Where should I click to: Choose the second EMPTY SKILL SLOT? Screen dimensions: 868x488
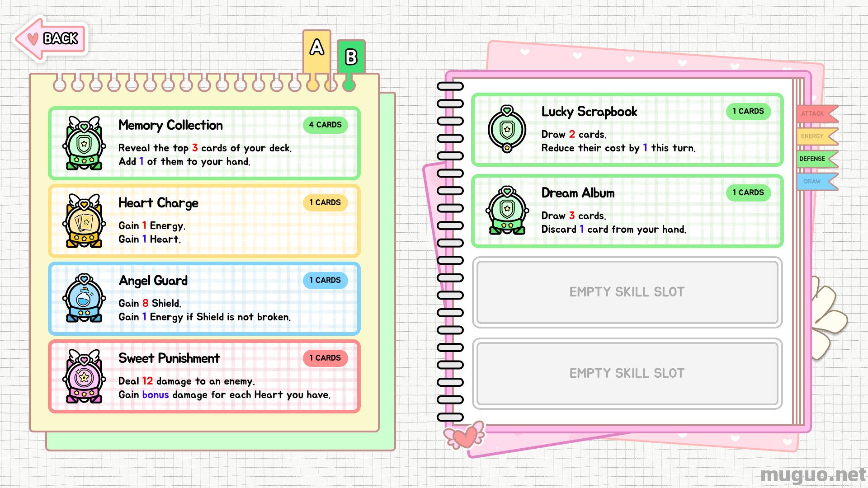tap(627, 373)
